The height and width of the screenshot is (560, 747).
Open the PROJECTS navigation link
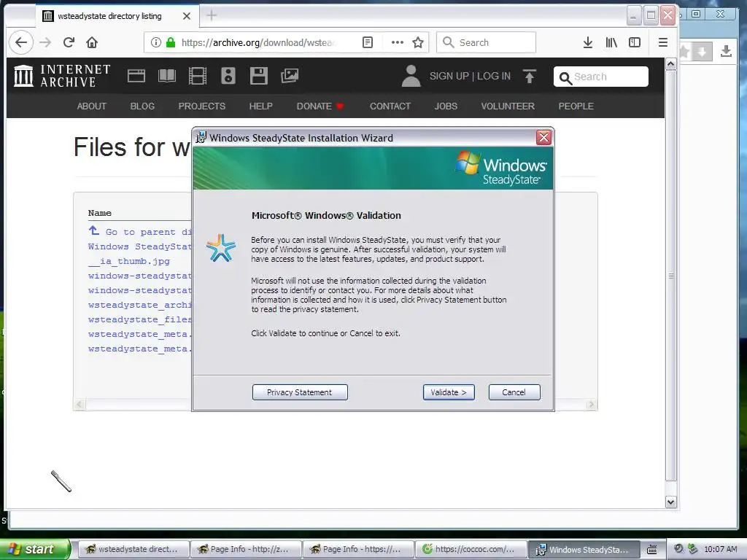(x=202, y=106)
